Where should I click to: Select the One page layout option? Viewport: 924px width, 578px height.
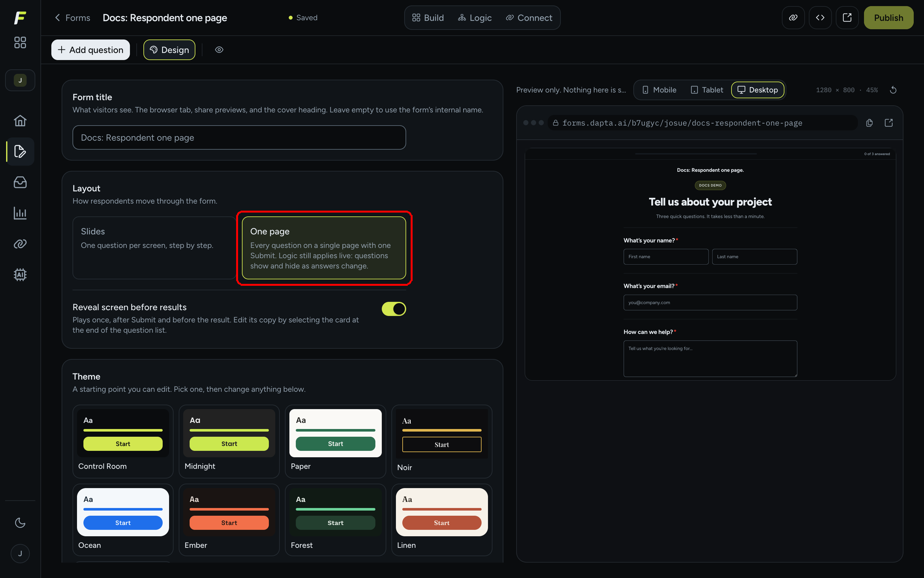tap(324, 248)
